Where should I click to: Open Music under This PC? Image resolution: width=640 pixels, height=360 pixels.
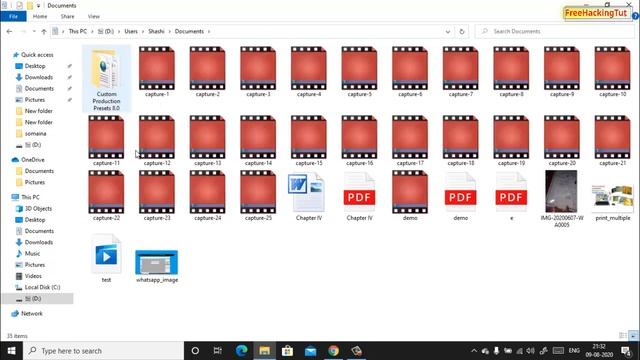click(32, 253)
